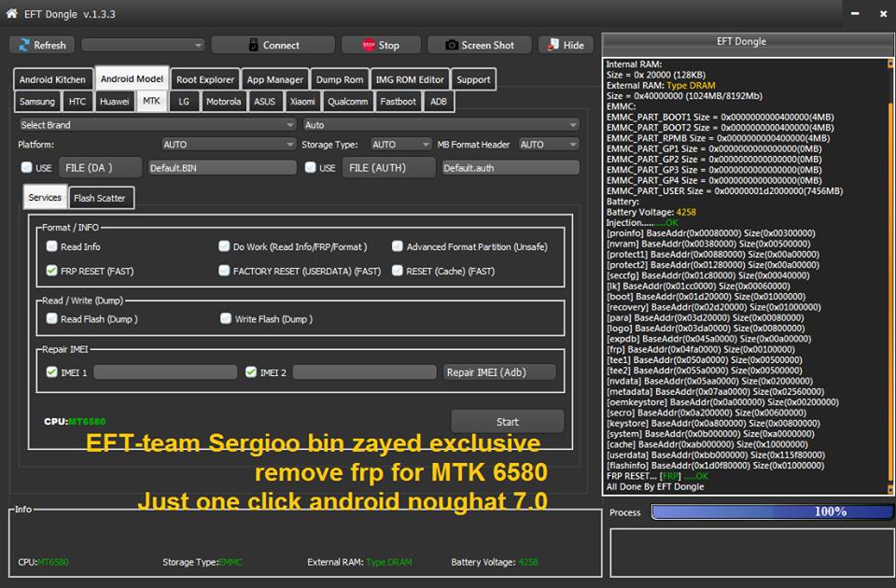The height and width of the screenshot is (588, 896).
Task: Tick Do Work (Read Info/FRP/Format)
Action: tap(224, 246)
